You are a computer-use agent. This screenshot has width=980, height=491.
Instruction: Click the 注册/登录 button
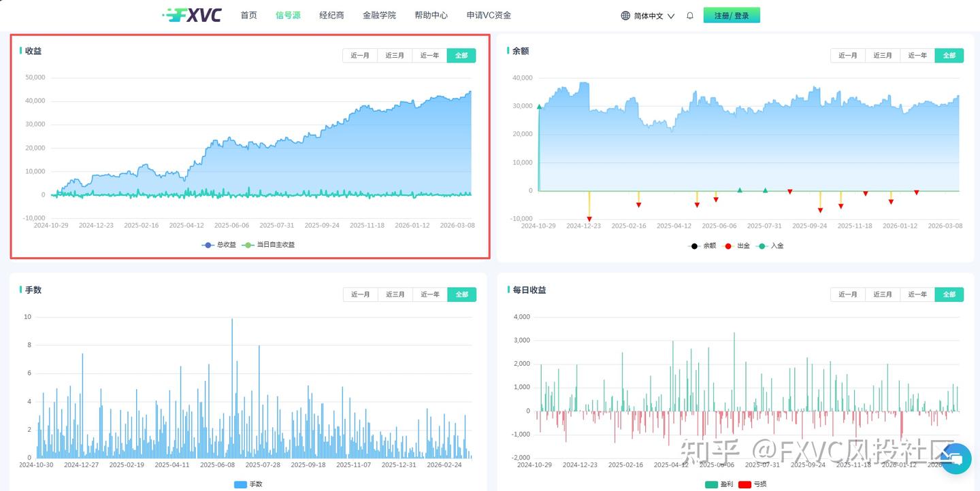pyautogui.click(x=732, y=14)
